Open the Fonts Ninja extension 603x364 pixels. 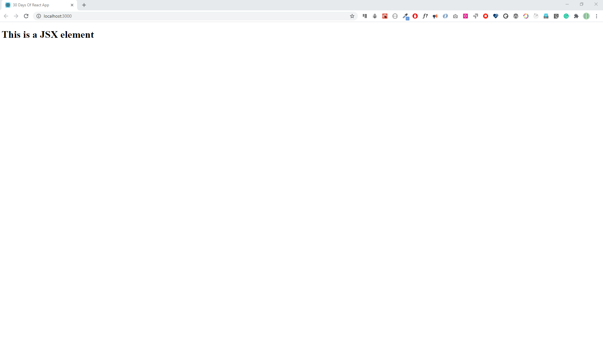(425, 16)
